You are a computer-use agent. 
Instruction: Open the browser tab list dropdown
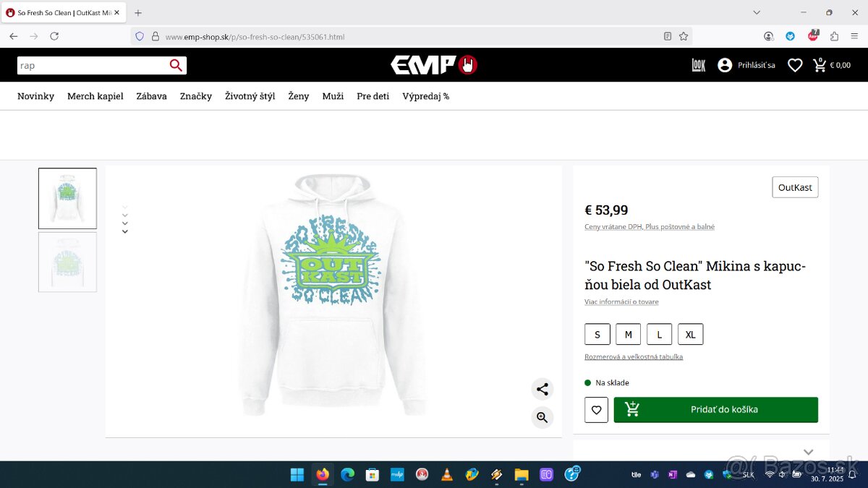tap(757, 12)
